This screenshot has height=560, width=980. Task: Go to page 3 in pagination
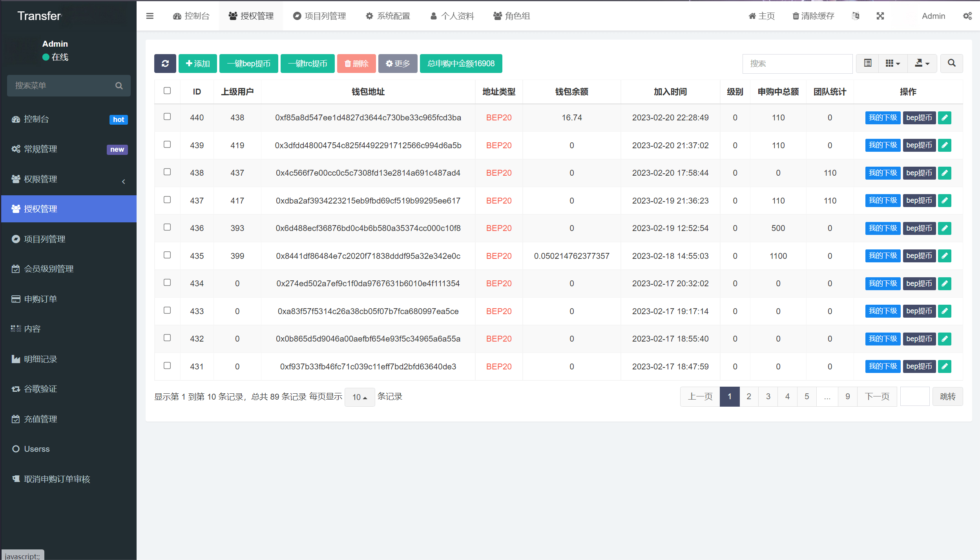pyautogui.click(x=768, y=396)
